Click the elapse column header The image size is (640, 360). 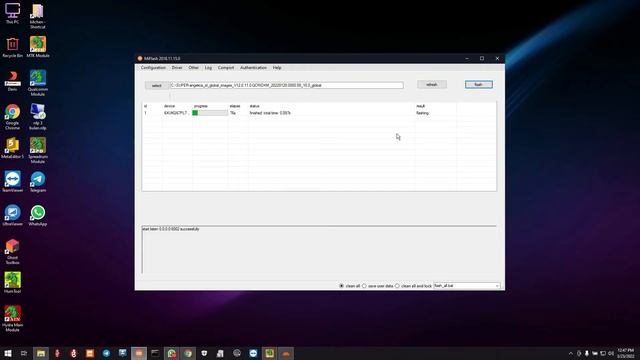[235, 106]
